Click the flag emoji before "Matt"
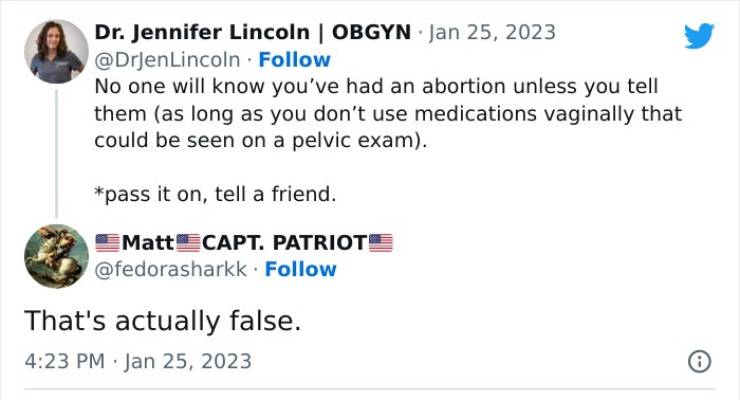Screen dimensions: 740x400 pos(107,242)
